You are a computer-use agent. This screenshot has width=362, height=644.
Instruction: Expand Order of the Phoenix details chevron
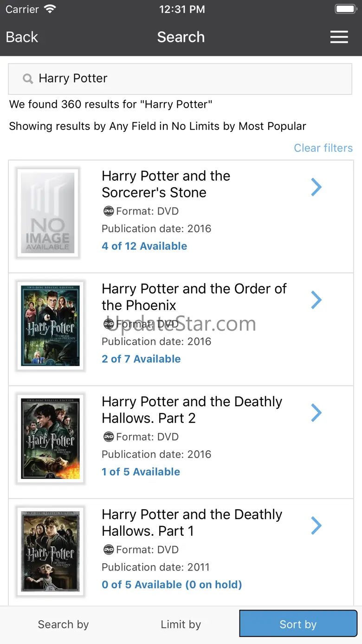point(316,300)
